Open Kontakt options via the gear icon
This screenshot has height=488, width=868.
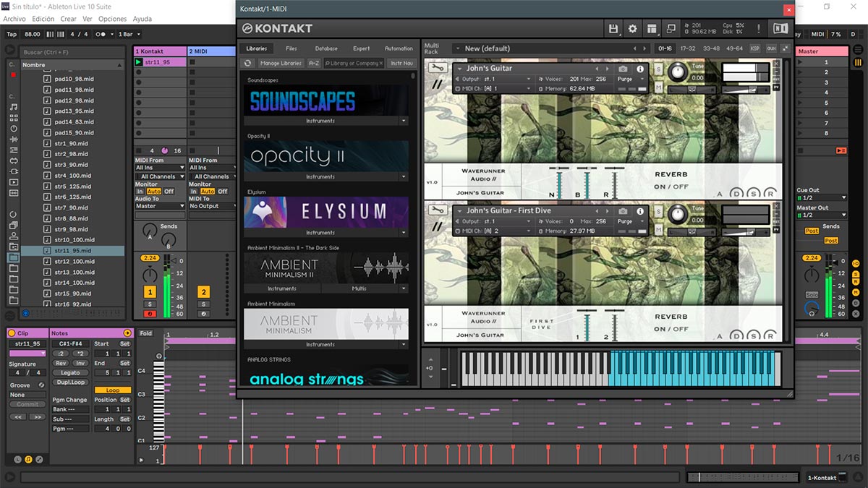click(633, 28)
